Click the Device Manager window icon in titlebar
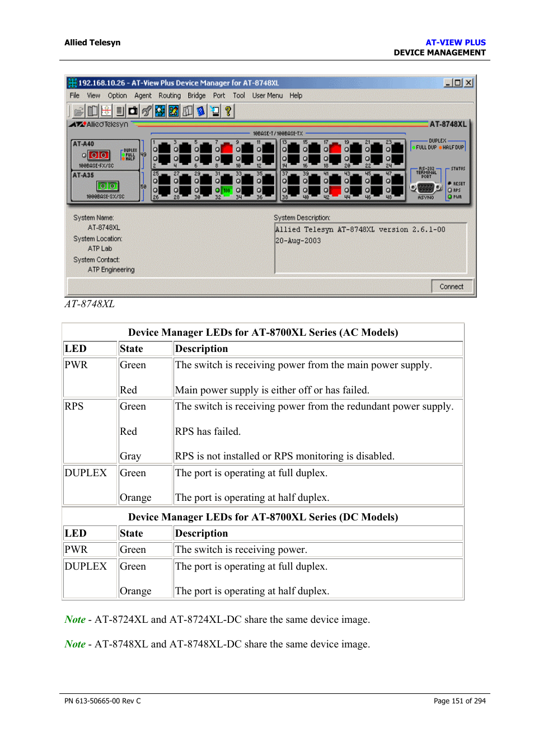534x756 pixels. (x=72, y=83)
